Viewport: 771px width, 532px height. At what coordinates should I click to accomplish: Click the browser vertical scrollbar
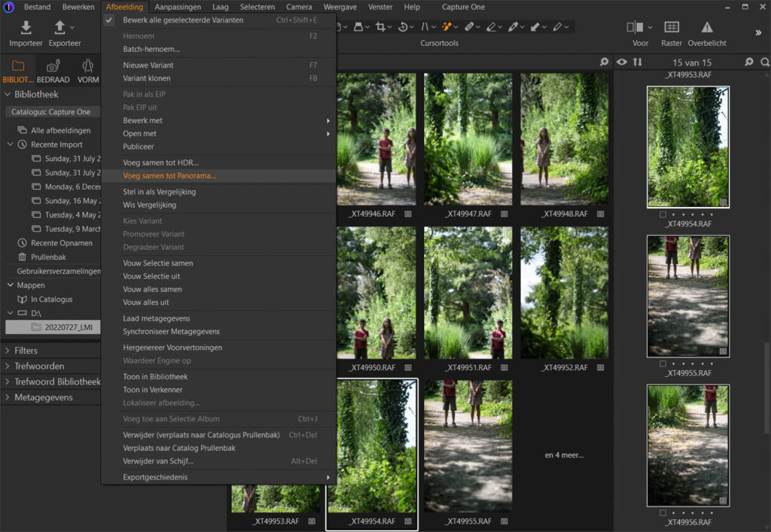pos(766,388)
